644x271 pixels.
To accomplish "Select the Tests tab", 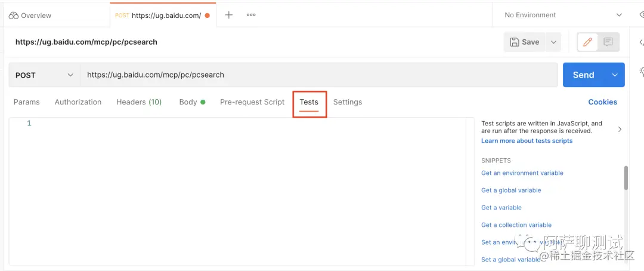I will pyautogui.click(x=309, y=102).
